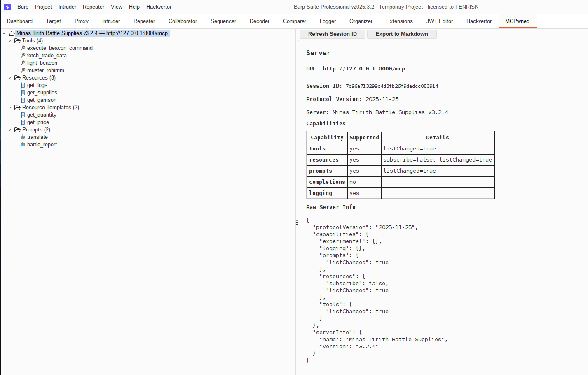The image size is (588, 375).
Task: Click the resource icon beside get_logs
Action: tap(22, 85)
